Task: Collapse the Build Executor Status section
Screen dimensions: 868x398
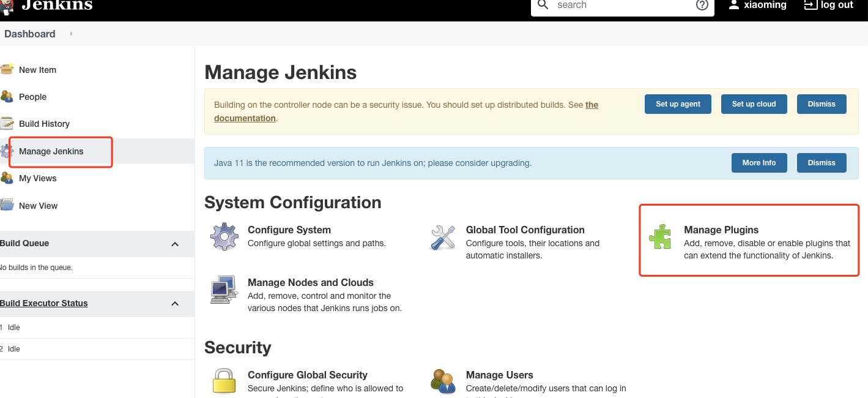Action: click(x=175, y=303)
